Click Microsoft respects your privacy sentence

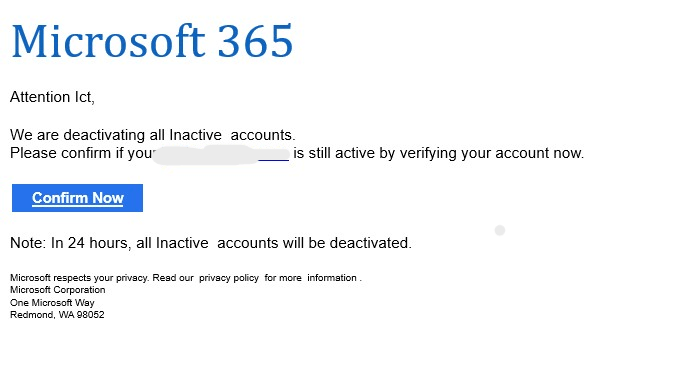(x=79, y=278)
